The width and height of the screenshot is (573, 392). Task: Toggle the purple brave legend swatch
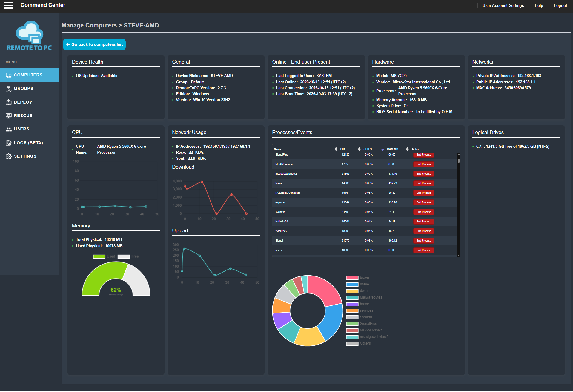[352, 304]
